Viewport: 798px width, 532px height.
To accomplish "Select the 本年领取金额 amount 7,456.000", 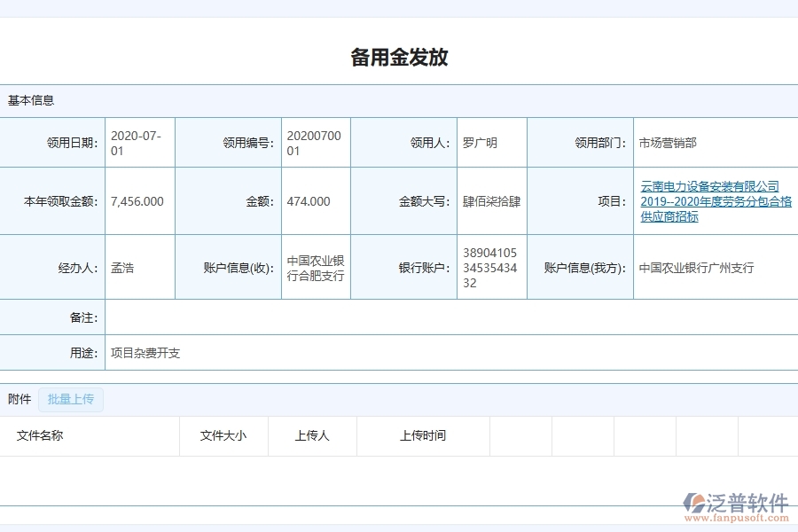I will [137, 201].
